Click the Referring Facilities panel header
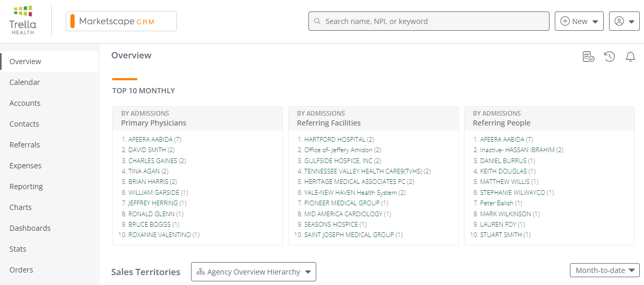Screen dimensions: 644x285 (373, 118)
